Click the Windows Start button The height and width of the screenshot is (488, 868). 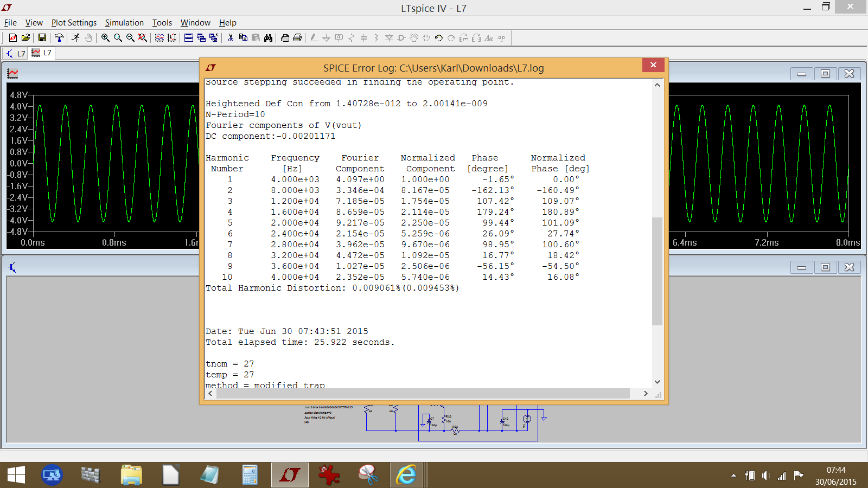click(16, 476)
